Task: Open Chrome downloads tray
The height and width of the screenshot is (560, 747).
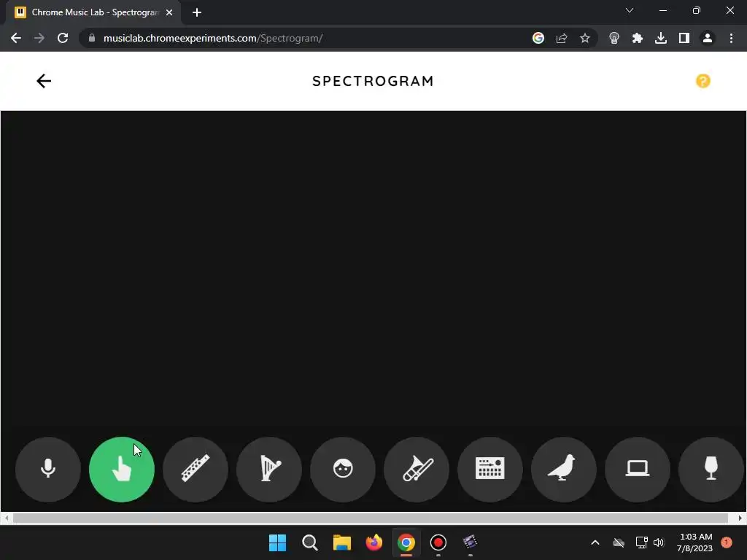Action: pyautogui.click(x=661, y=38)
